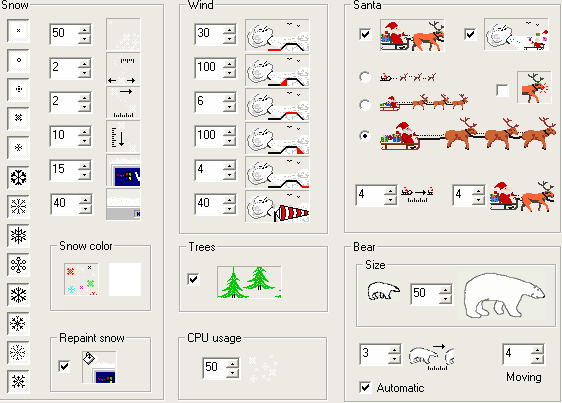Click the green trees preview image
Screen dimensions: 562x403
pyautogui.click(x=249, y=282)
